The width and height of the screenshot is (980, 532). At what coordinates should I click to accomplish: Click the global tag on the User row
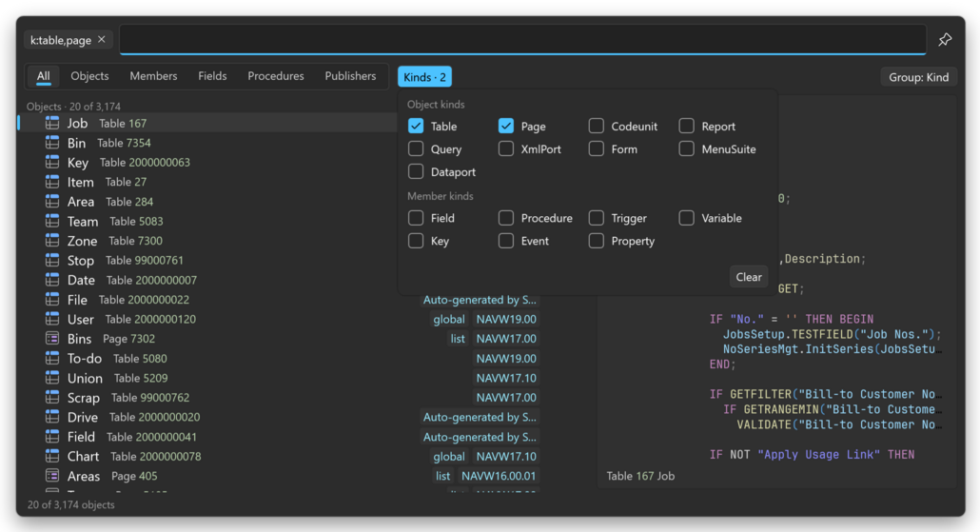449,319
